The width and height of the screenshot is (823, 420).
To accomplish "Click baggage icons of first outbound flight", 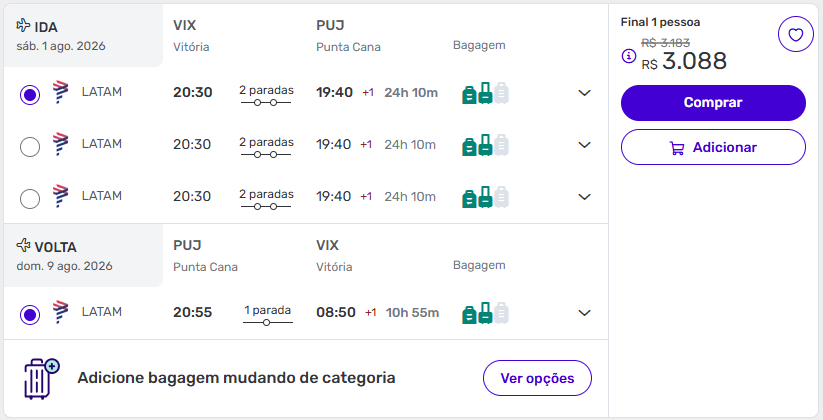I will (485, 93).
